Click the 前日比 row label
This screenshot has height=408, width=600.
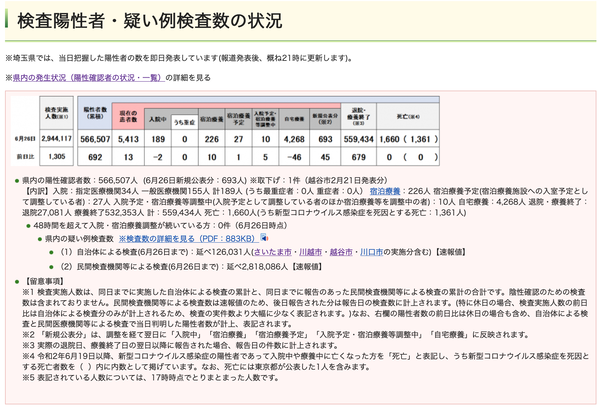coord(25,157)
